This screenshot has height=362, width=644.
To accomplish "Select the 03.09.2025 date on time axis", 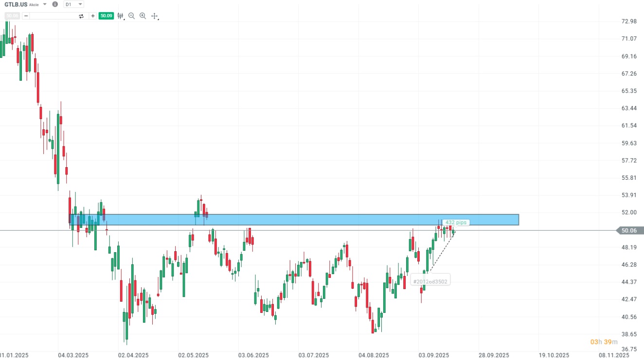I will (433, 355).
